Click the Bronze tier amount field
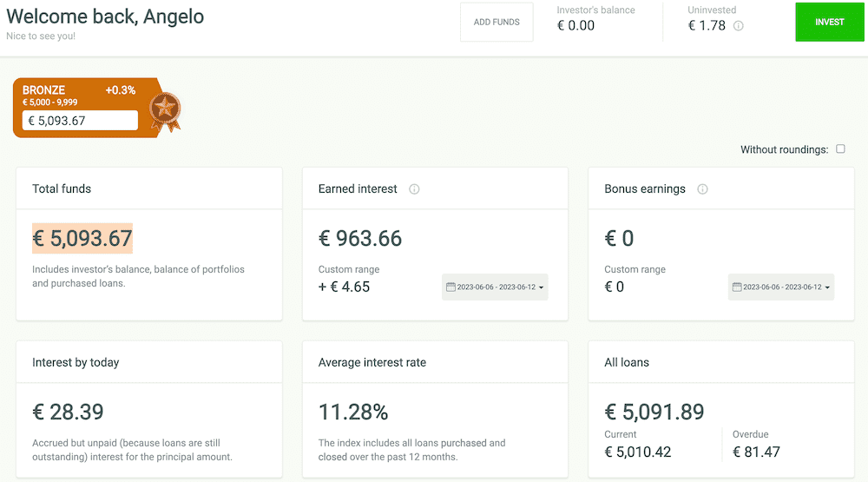Image resolution: width=868 pixels, height=482 pixels. [x=80, y=121]
